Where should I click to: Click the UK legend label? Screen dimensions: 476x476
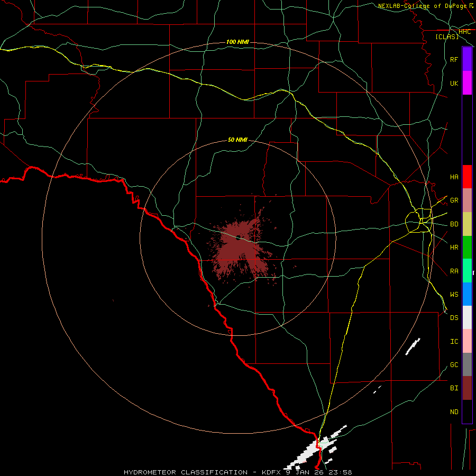[x=454, y=83]
